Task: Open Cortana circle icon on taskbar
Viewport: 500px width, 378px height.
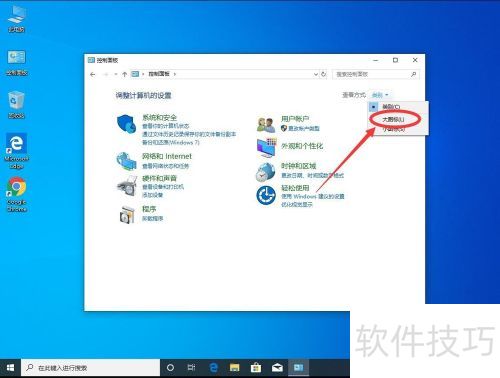Action: pos(170,368)
